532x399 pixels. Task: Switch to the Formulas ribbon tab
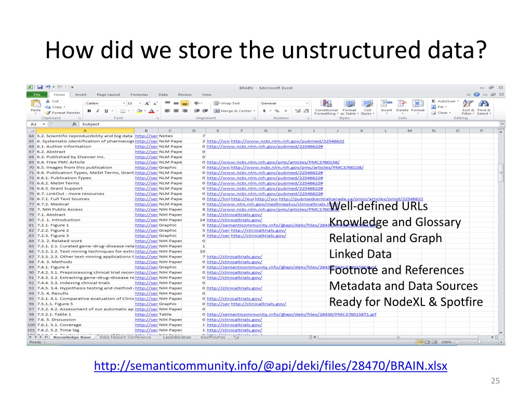pos(139,95)
